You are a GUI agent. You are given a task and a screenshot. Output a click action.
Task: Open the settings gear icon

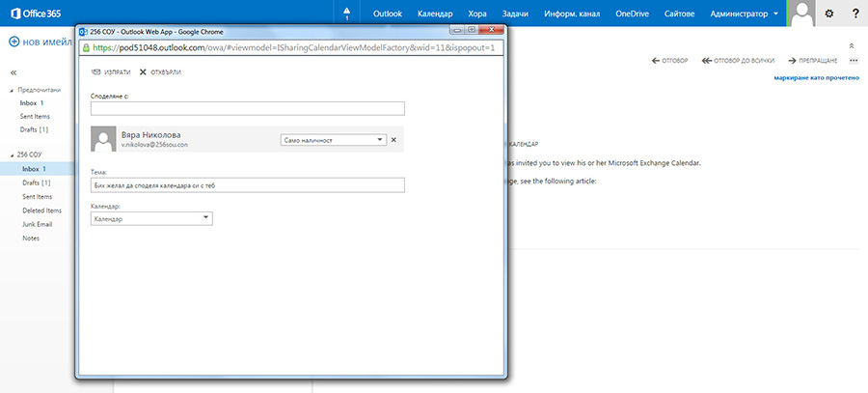(x=828, y=14)
